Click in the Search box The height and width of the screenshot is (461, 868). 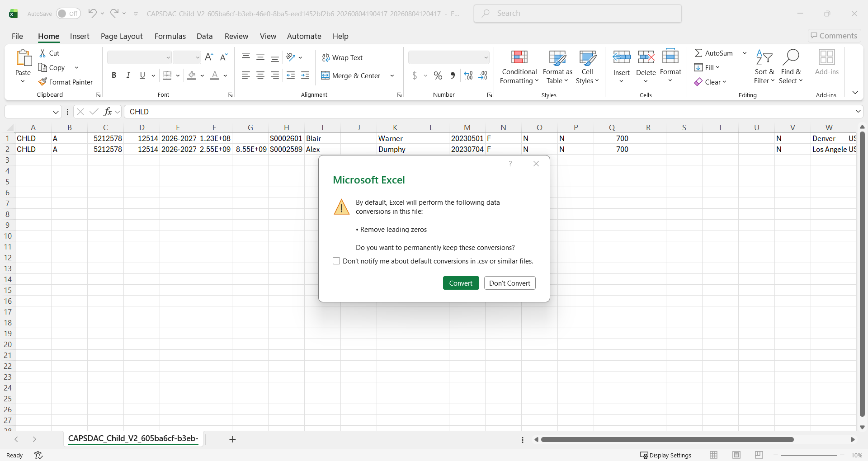pyautogui.click(x=578, y=14)
